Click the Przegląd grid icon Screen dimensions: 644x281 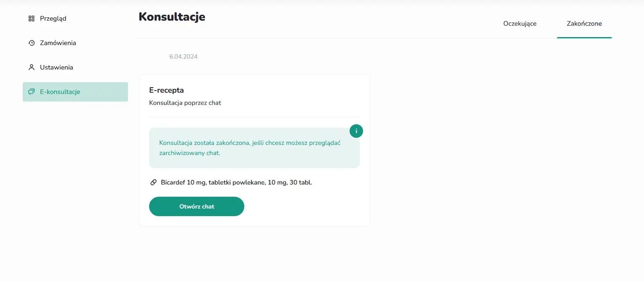(31, 19)
